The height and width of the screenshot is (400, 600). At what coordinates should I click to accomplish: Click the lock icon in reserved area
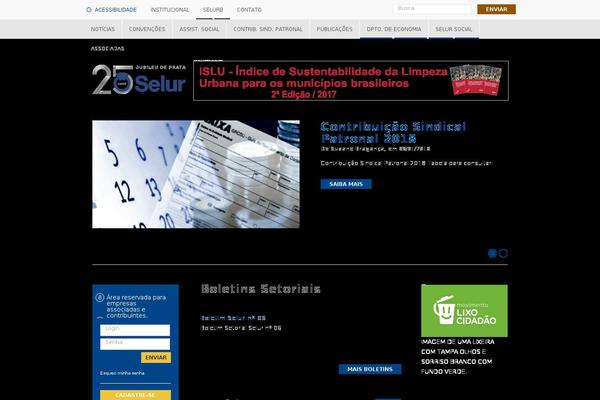99,297
